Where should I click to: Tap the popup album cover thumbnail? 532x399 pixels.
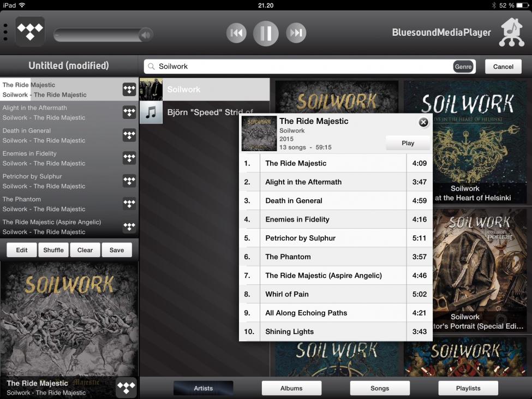coord(259,133)
